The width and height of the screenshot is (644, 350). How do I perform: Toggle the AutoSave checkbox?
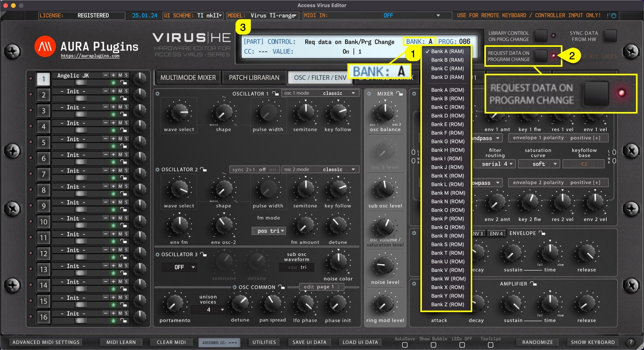[x=405, y=345]
